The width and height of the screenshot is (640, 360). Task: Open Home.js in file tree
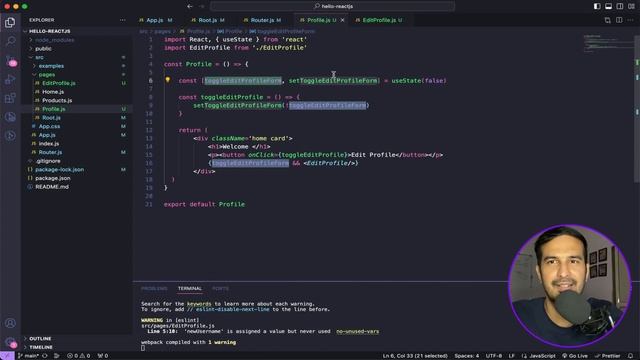(x=76, y=92)
